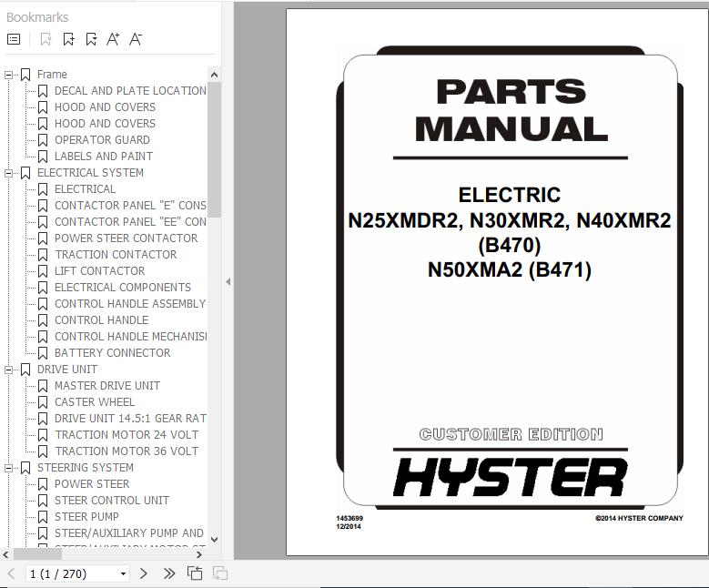Open CONTROL HANDLE MECHANISM bookmark
Image resolution: width=709 pixels, height=588 pixels.
[x=130, y=337]
